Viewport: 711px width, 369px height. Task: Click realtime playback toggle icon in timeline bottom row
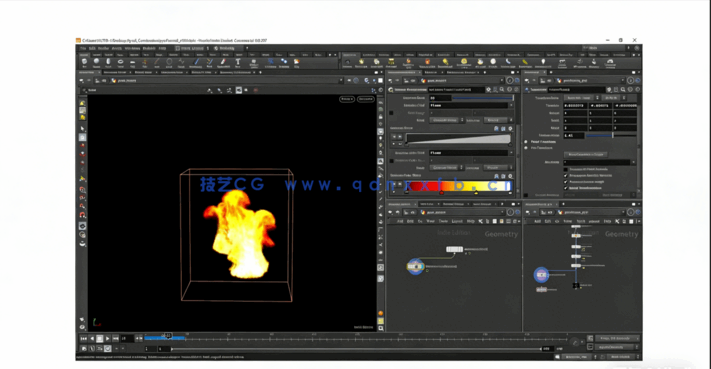pyautogui.click(x=107, y=349)
